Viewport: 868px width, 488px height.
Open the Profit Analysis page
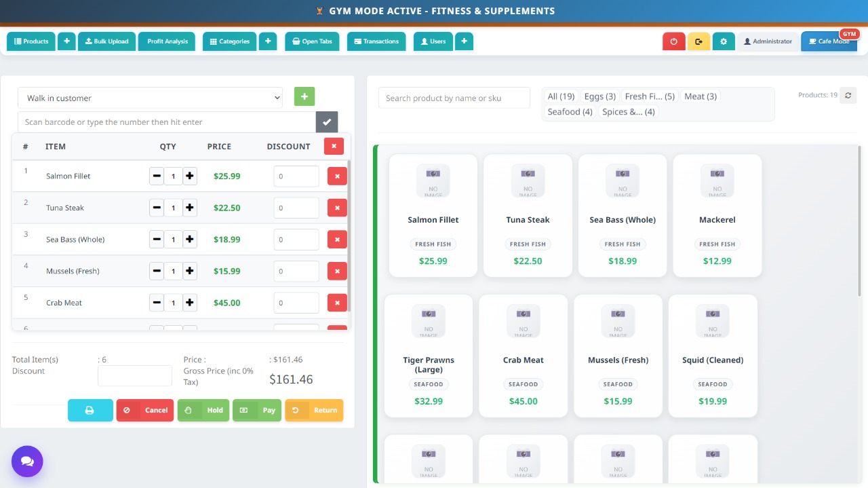(167, 41)
